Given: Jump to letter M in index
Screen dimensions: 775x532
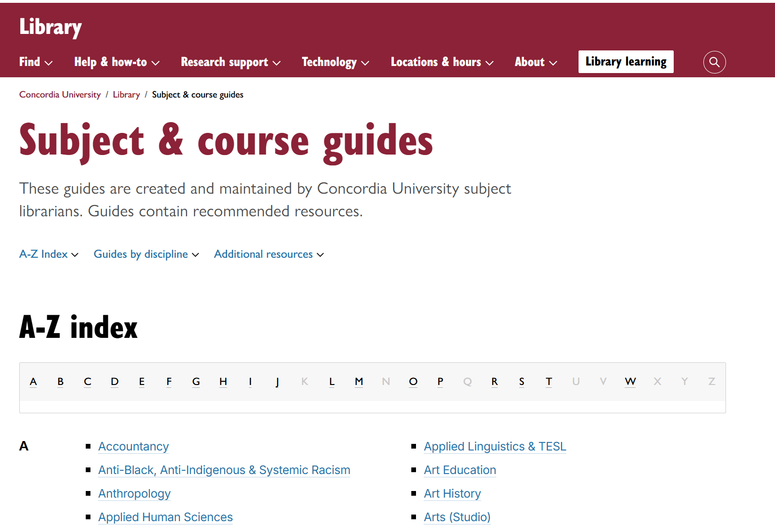Looking at the screenshot, I should coord(359,382).
